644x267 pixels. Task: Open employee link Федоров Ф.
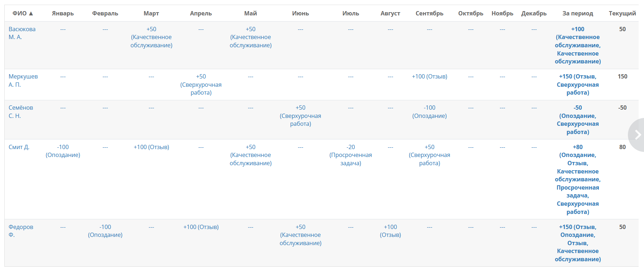click(21, 231)
